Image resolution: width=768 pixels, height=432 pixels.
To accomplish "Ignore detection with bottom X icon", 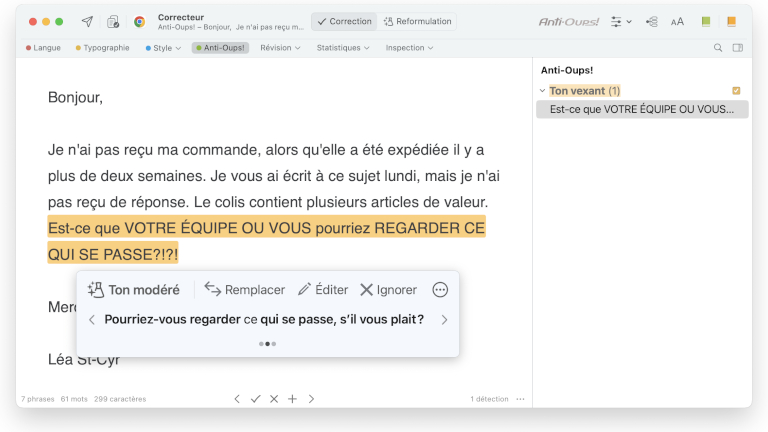I will pos(274,399).
